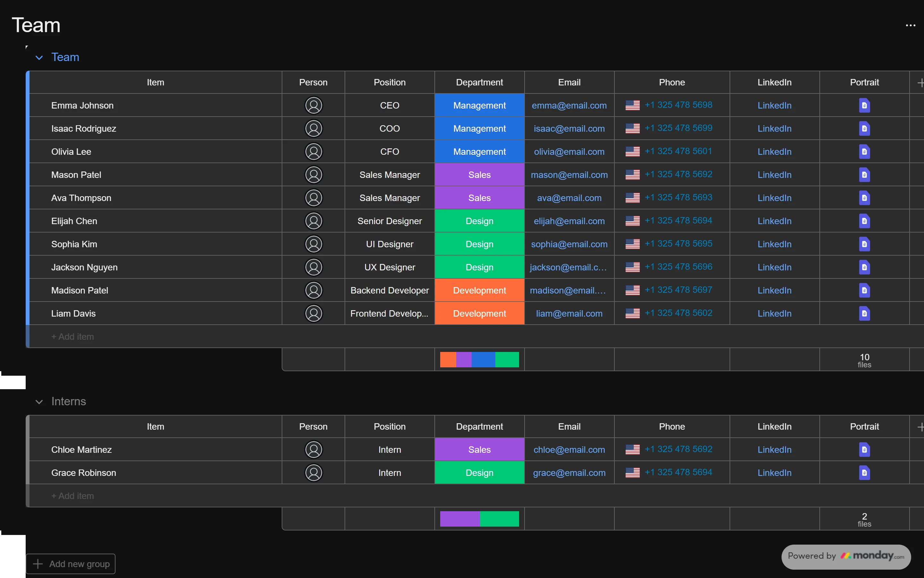Screen dimensions: 924x578
Task: Select the Sales Manager cell for Ava Thompson
Action: click(x=389, y=198)
